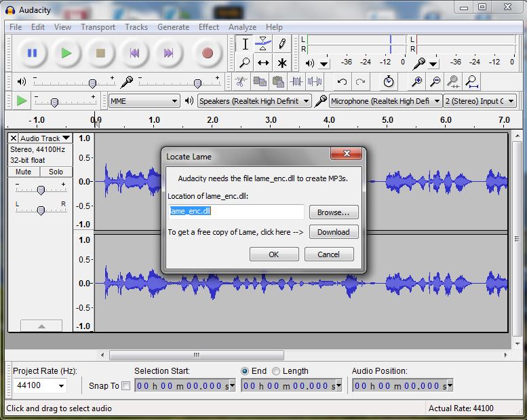Click the track gain slider handle

click(41, 190)
